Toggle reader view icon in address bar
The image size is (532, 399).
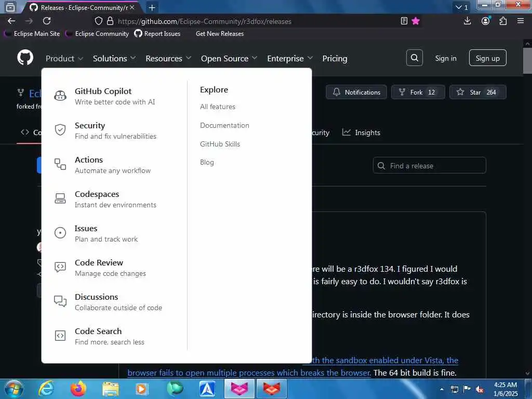click(x=404, y=21)
